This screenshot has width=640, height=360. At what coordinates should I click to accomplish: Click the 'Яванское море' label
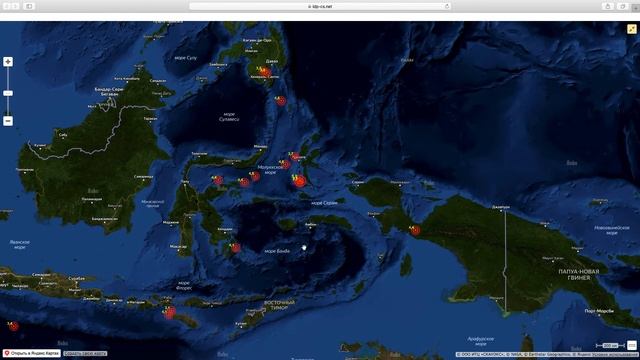click(20, 244)
